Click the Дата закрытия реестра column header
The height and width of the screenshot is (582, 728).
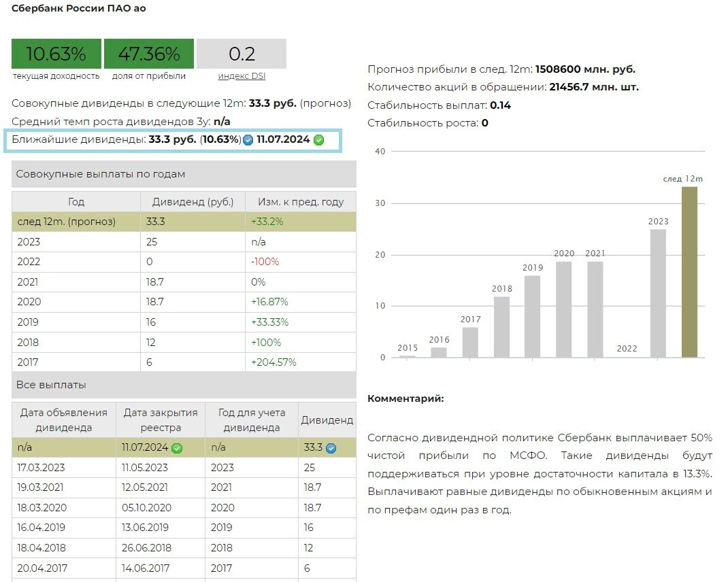160,420
